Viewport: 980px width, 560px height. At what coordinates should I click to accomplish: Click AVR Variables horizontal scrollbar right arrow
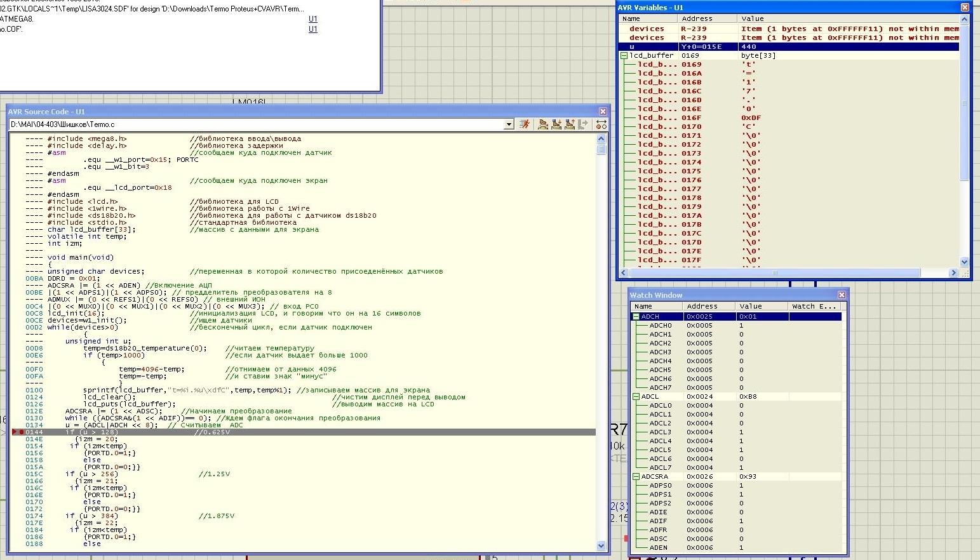(953, 273)
